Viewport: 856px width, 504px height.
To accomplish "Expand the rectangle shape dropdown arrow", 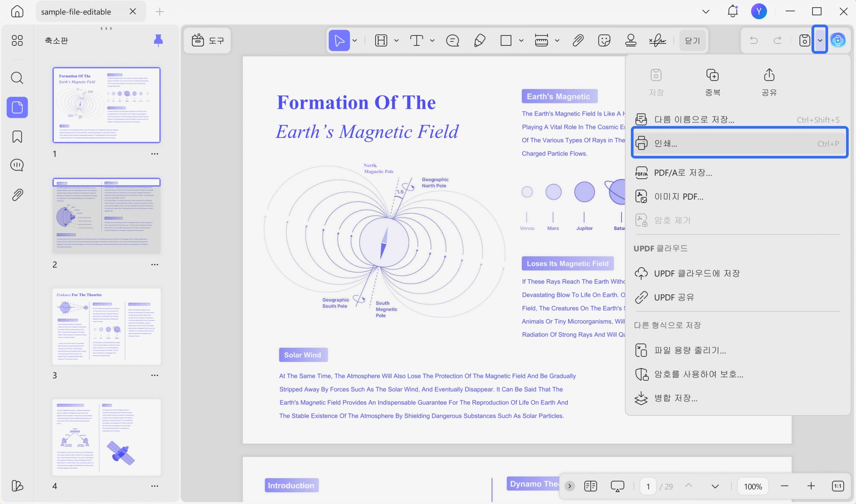I will point(521,41).
